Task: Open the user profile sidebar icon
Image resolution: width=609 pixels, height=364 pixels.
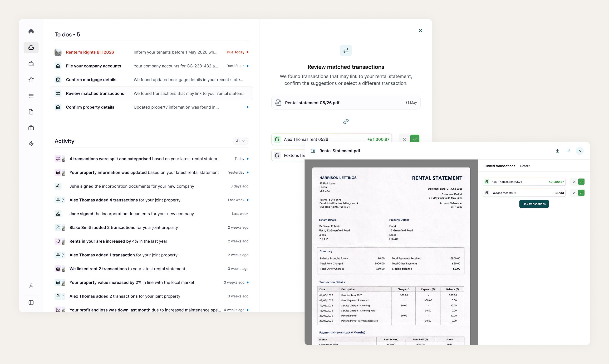Action: pos(31,286)
